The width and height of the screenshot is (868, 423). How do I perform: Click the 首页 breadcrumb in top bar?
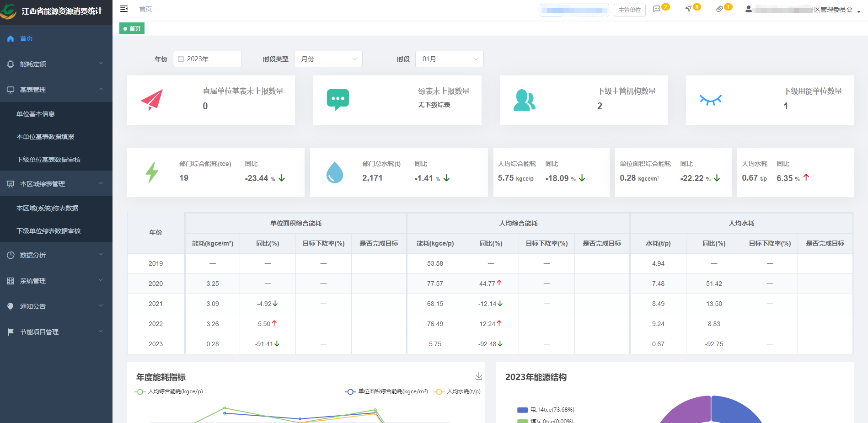coord(145,9)
